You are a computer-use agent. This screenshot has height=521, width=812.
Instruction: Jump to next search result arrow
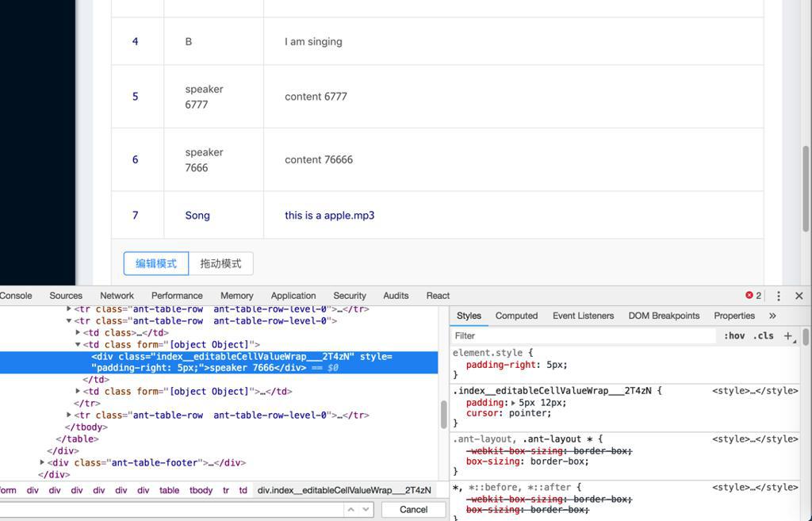click(366, 509)
